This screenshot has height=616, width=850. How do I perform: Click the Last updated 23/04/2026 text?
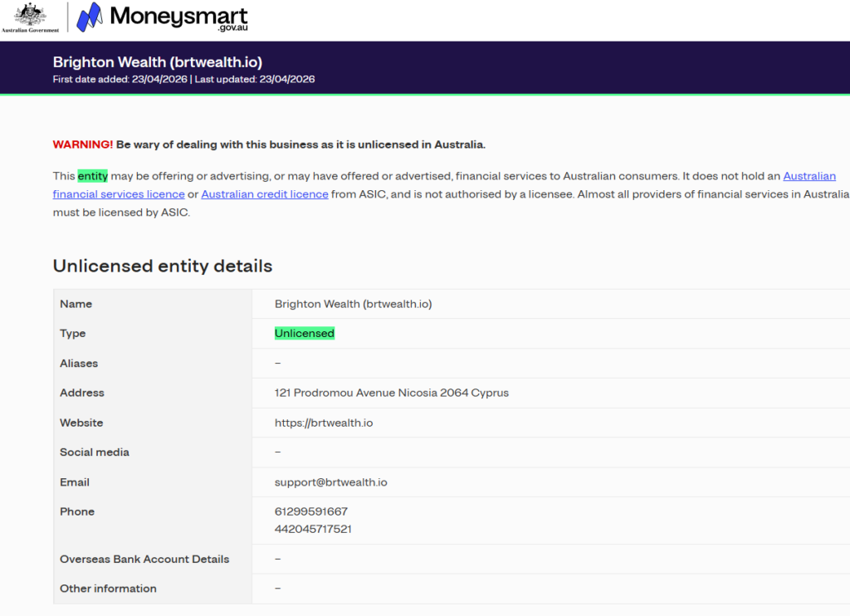click(255, 79)
